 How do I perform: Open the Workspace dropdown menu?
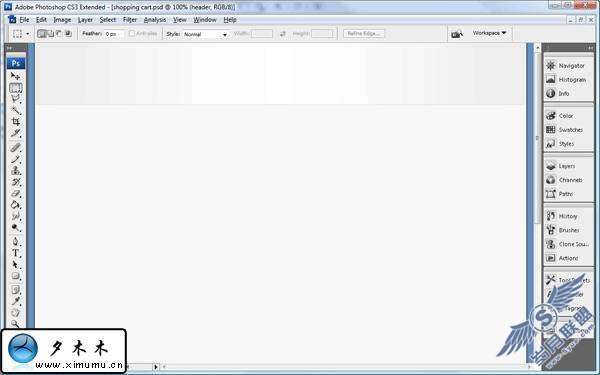[489, 33]
